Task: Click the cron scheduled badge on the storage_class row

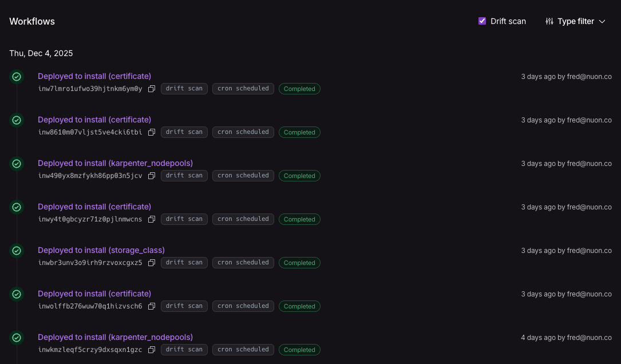Action: click(x=243, y=263)
